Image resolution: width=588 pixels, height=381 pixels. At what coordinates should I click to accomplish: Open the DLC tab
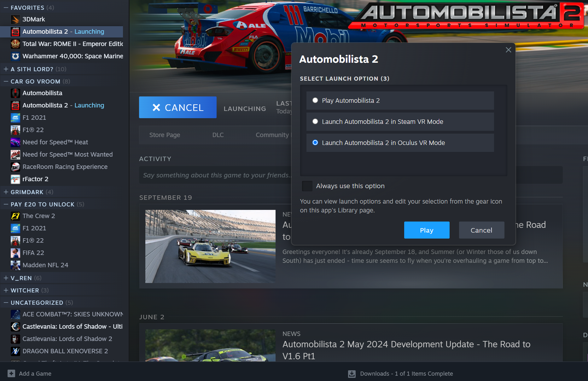coord(218,135)
